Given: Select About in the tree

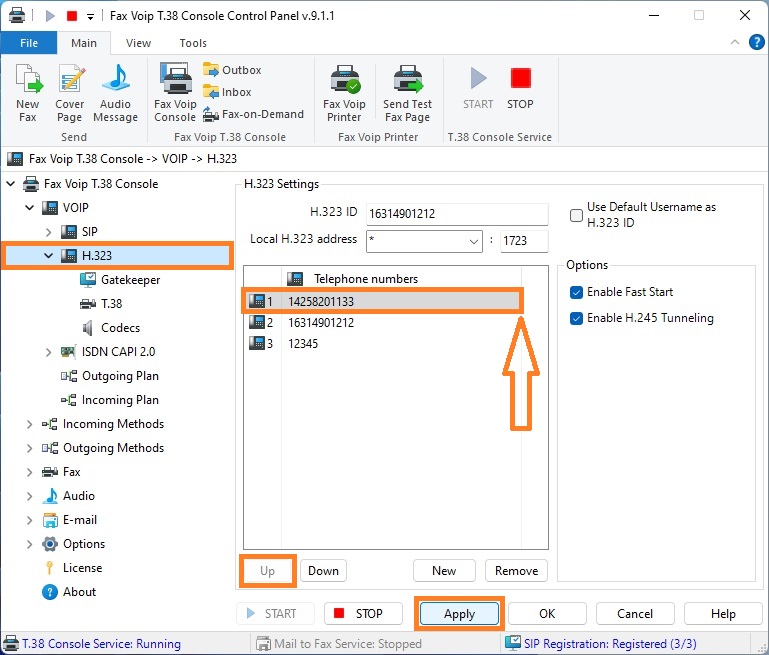Looking at the screenshot, I should pyautogui.click(x=69, y=592).
